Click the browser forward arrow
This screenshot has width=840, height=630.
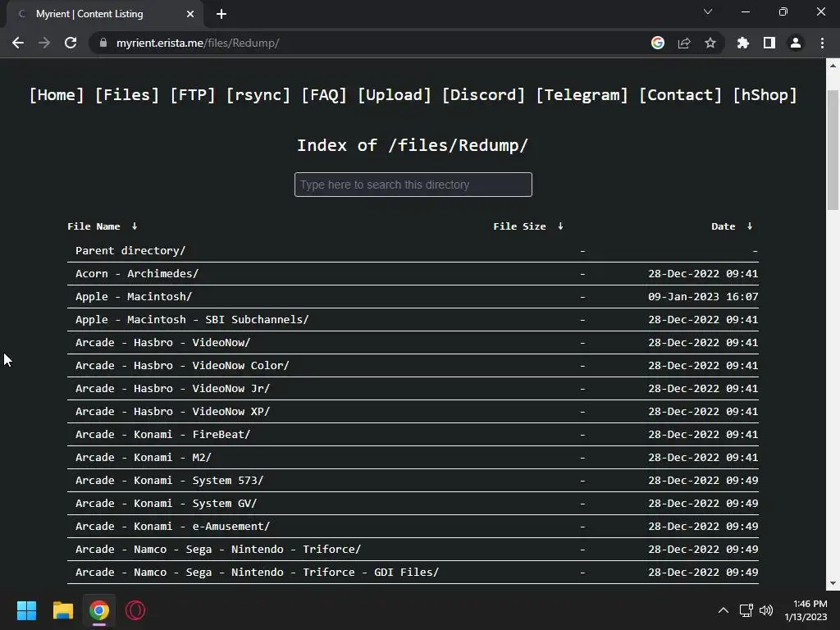coord(44,43)
